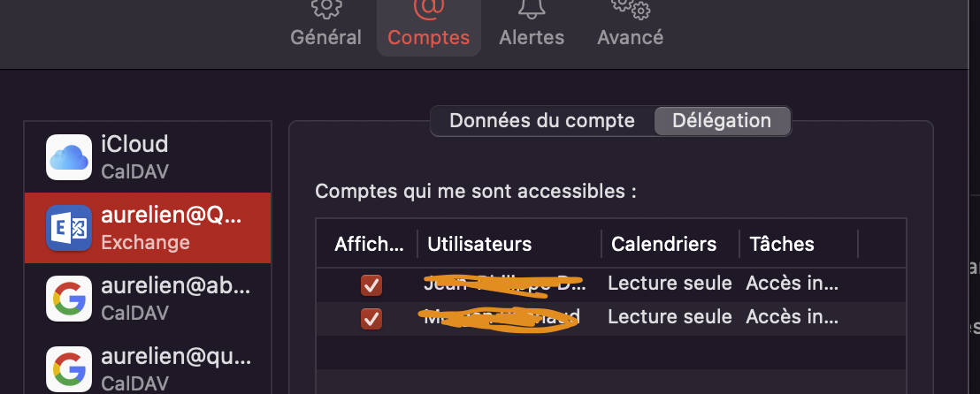980x394 pixels.
Task: Click the Affich… column header
Action: click(x=370, y=244)
